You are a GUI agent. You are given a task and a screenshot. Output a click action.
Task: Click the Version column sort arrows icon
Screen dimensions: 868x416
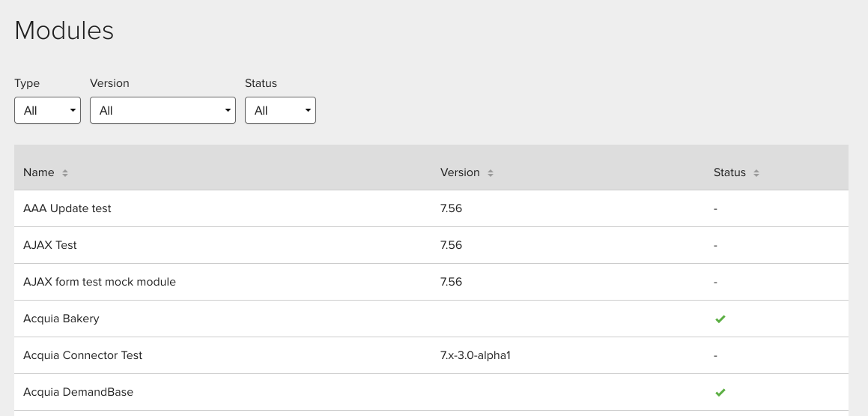pos(490,173)
